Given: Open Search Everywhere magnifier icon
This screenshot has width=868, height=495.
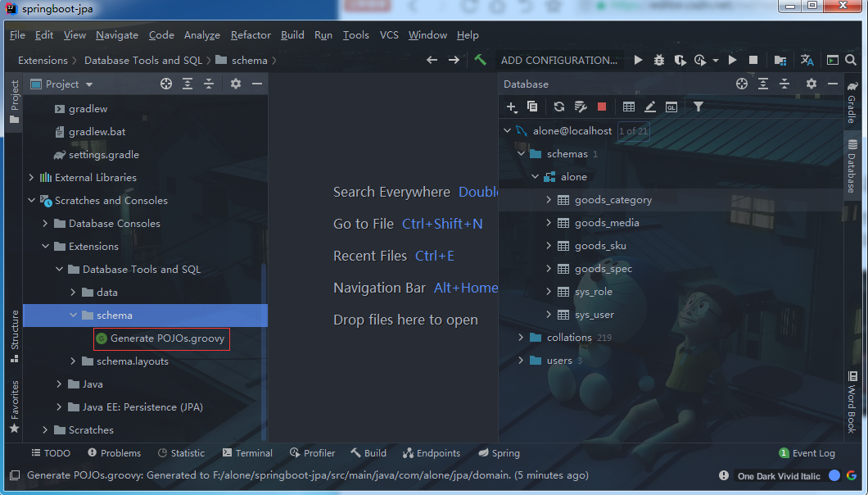Looking at the screenshot, I should (851, 60).
